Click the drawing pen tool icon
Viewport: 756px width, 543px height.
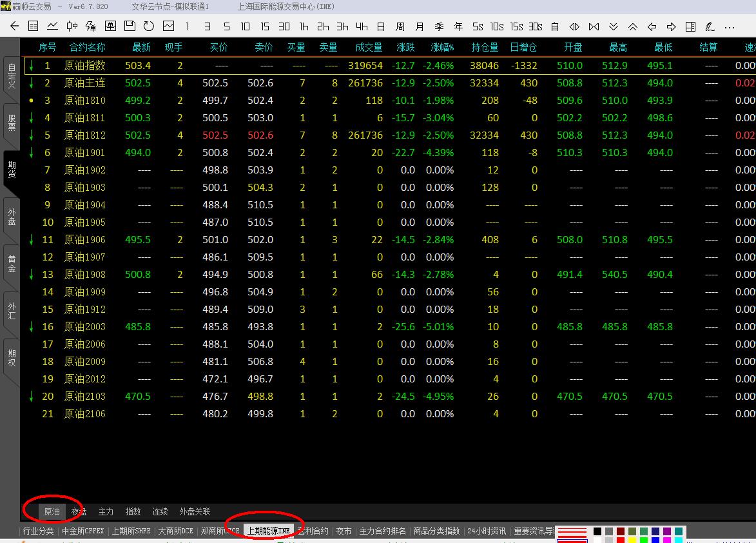pyautogui.click(x=710, y=26)
